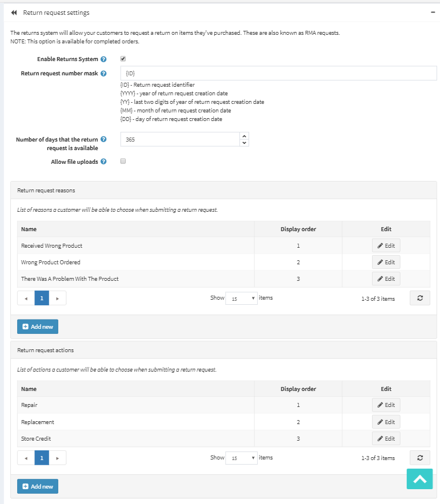Click the help icon beside Allow file uploads

(103, 162)
